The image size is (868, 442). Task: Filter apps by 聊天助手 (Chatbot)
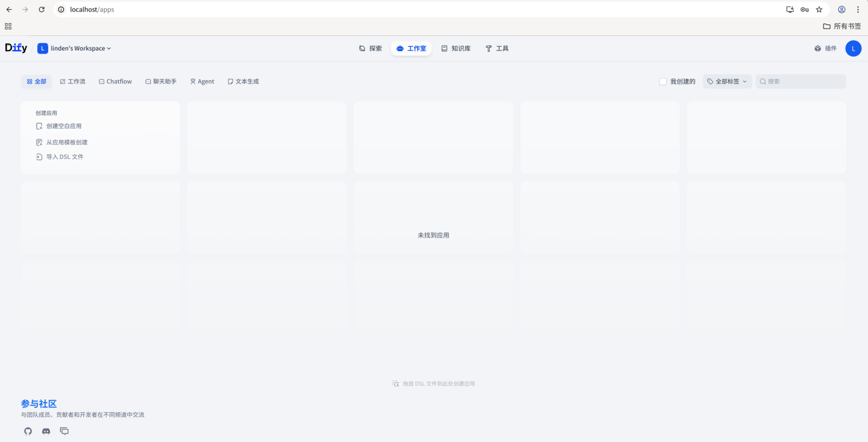161,82
